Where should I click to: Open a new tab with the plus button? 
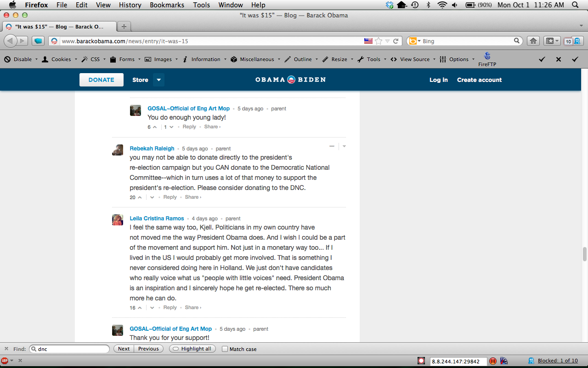pyautogui.click(x=124, y=27)
